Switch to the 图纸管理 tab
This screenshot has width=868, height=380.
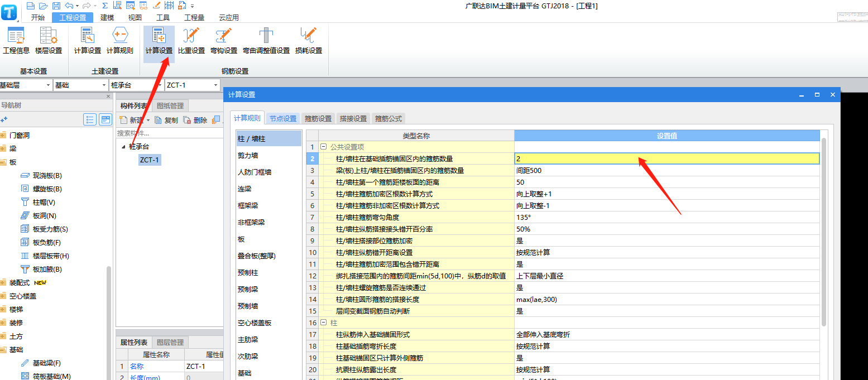pyautogui.click(x=170, y=105)
